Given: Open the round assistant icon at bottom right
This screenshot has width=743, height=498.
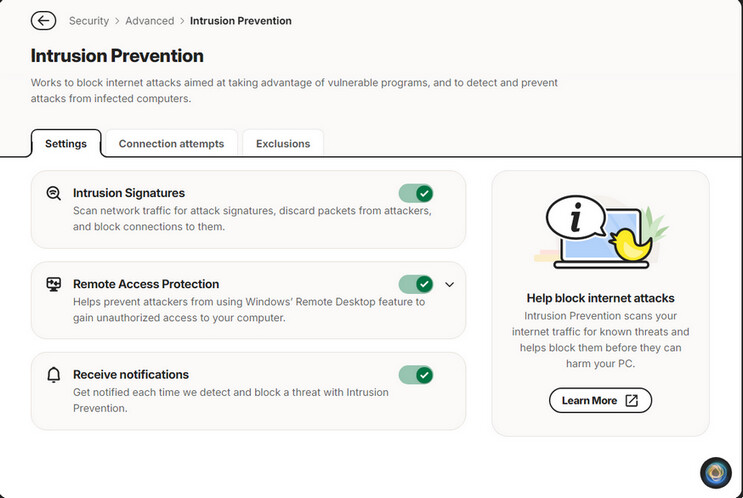Looking at the screenshot, I should pos(716,472).
